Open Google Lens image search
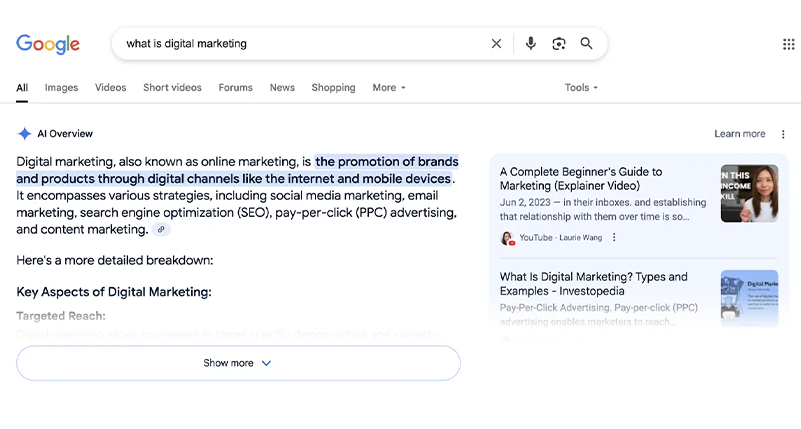Image resolution: width=801 pixels, height=429 pixels. (559, 44)
